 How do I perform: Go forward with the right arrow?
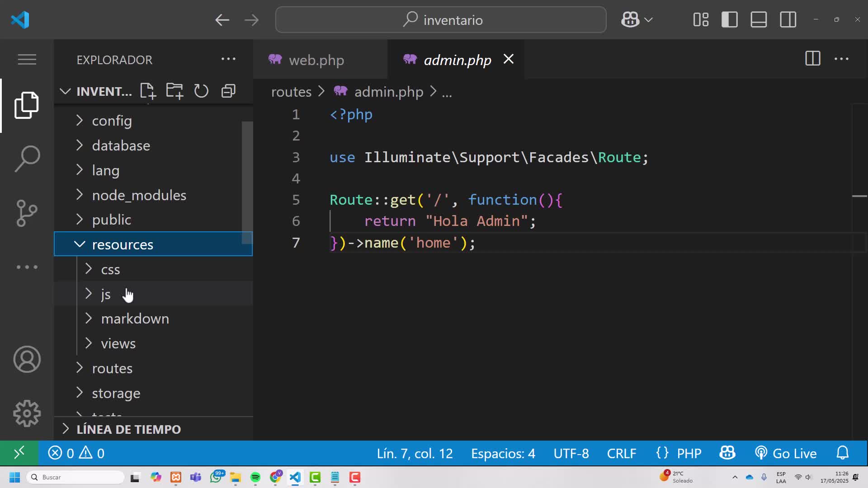[251, 20]
